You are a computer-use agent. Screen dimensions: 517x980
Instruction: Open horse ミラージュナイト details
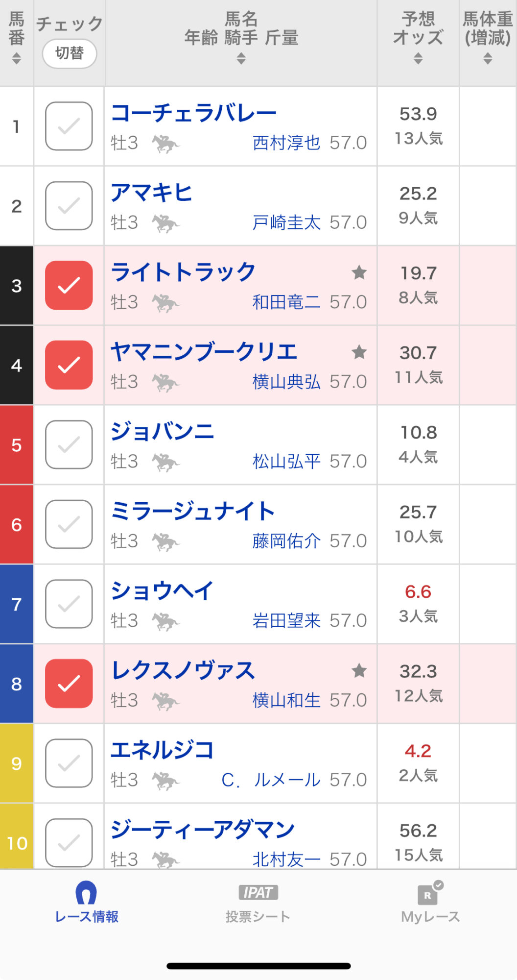pyautogui.click(x=193, y=511)
